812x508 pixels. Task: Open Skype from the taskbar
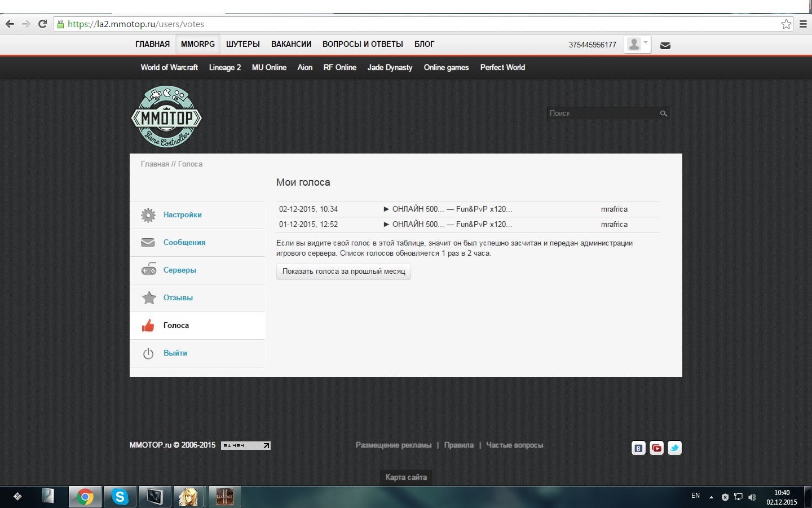[x=120, y=497]
